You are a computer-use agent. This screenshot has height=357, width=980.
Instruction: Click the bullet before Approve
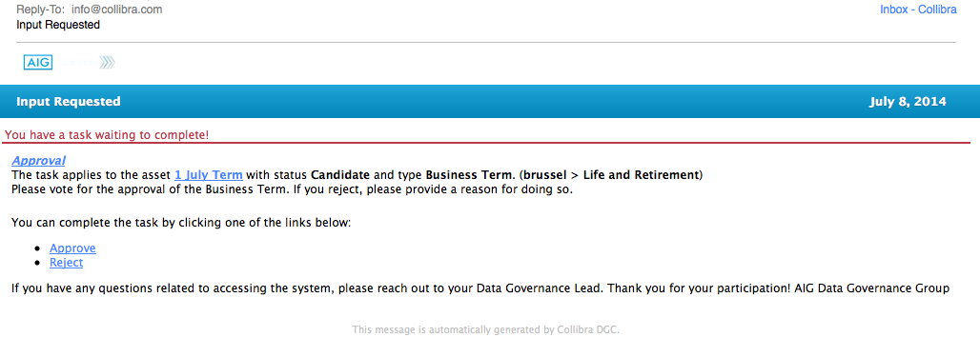pyautogui.click(x=38, y=249)
